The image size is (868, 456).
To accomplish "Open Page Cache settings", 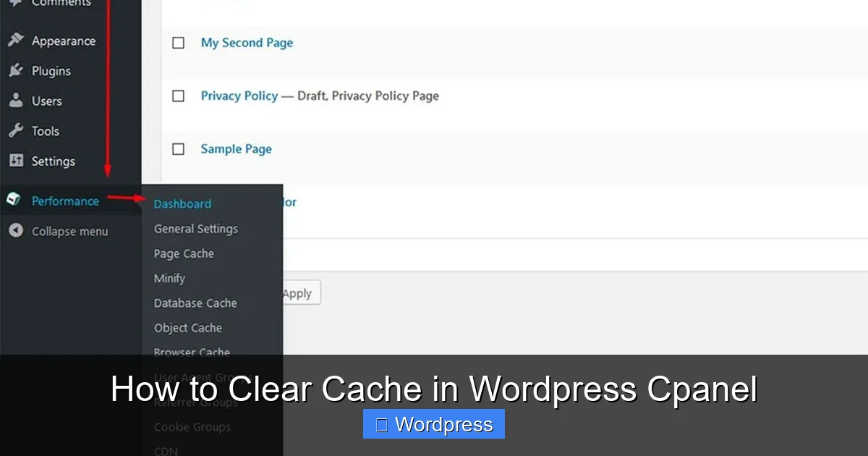I will 184,253.
